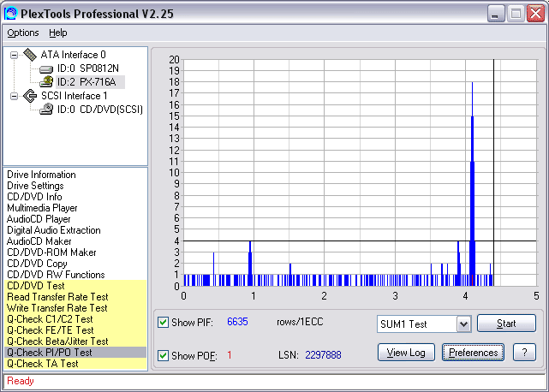Viewport: 549px width, 392px height.
Task: Open Drive Settings function
Action: 35,186
